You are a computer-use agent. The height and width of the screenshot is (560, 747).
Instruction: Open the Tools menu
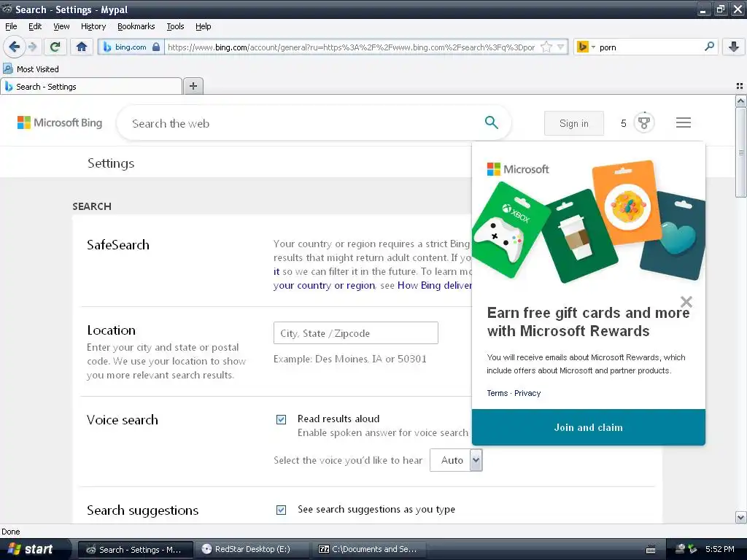pos(175,26)
